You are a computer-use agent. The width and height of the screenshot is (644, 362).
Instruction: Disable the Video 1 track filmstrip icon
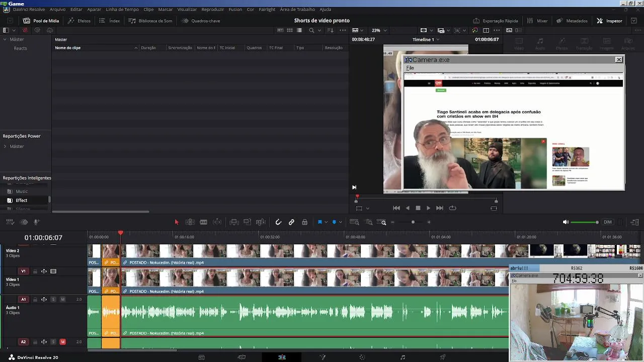[53, 271]
